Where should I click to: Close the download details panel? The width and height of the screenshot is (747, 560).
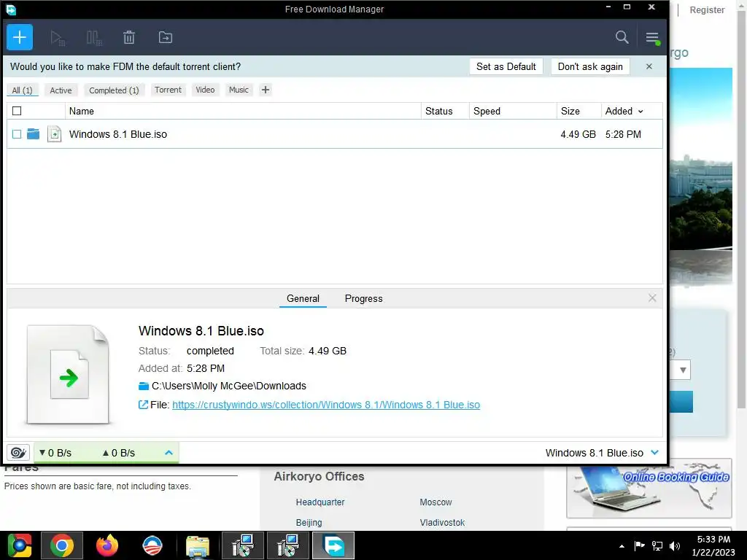click(x=652, y=298)
